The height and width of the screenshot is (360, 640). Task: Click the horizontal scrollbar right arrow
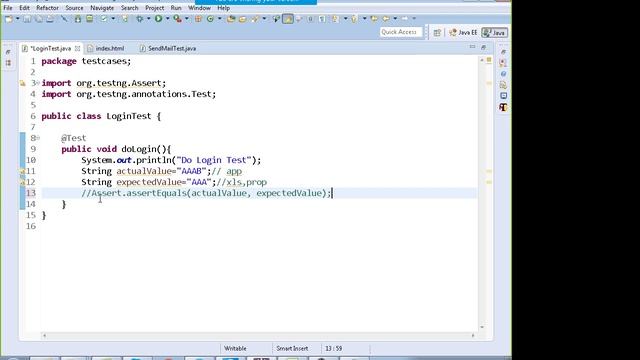[x=473, y=336]
